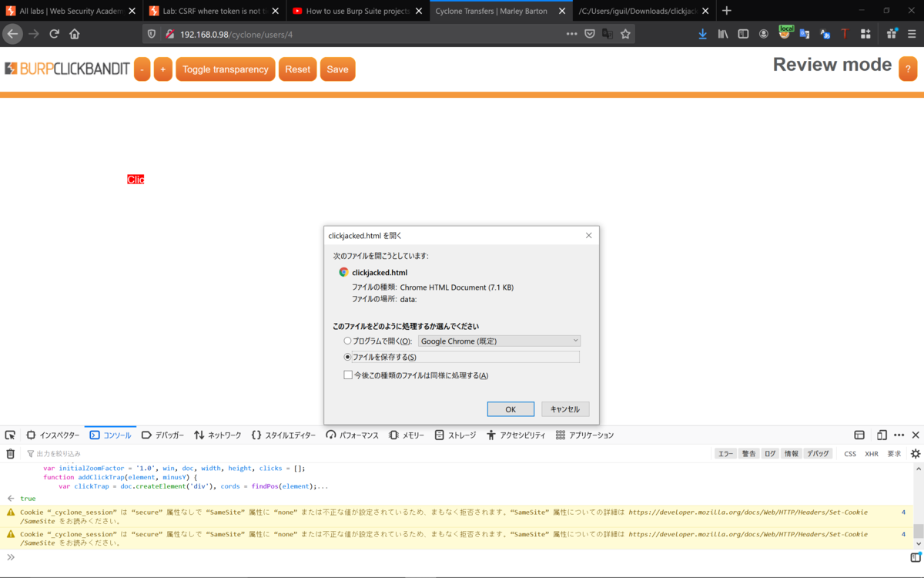Screen dimensions: 924x578
Task: Open the インスペクター DevTools tab
Action: pyautogui.click(x=52, y=435)
